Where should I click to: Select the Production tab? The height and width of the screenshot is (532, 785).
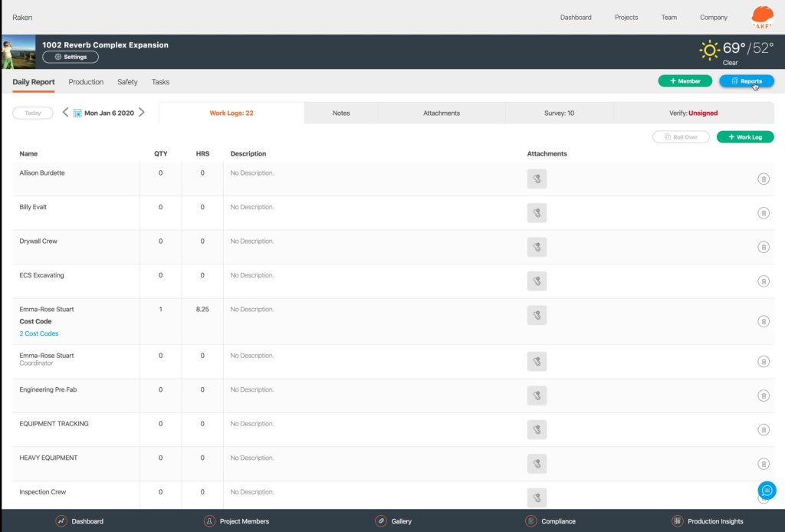[86, 82]
